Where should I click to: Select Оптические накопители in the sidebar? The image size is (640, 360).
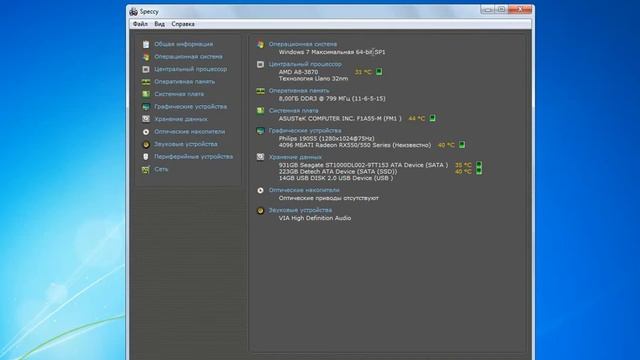(190, 132)
